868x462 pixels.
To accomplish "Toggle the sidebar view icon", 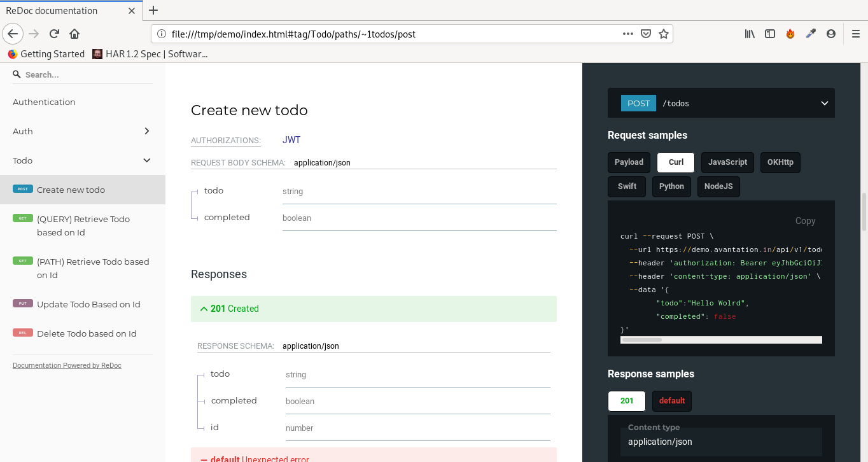I will [x=770, y=34].
